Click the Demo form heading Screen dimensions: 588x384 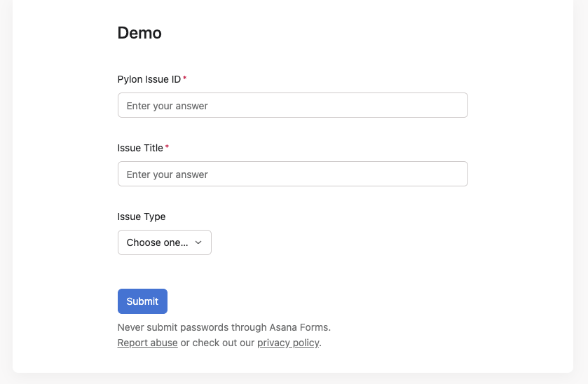pyautogui.click(x=139, y=33)
